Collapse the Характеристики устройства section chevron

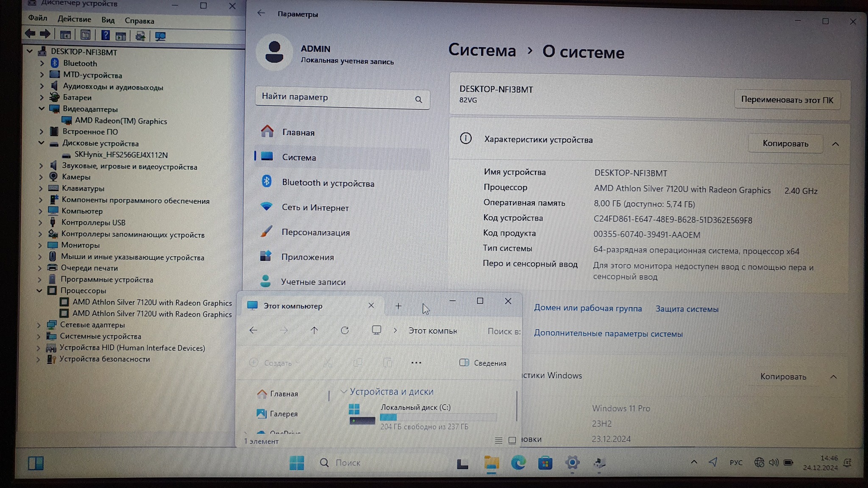(835, 144)
